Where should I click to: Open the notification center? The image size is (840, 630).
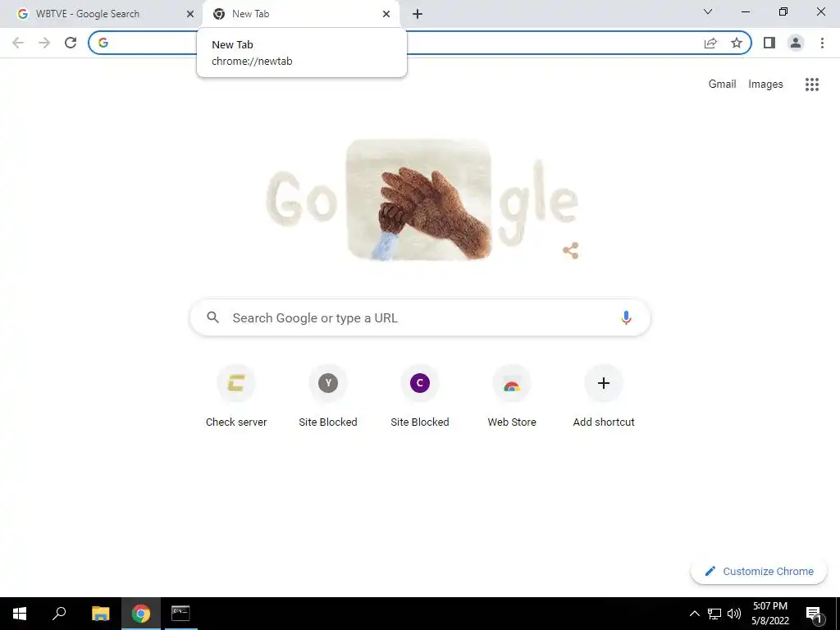pos(814,614)
